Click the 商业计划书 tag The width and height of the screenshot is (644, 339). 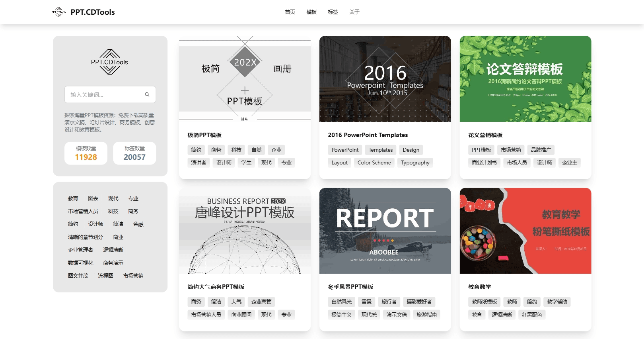coord(484,163)
